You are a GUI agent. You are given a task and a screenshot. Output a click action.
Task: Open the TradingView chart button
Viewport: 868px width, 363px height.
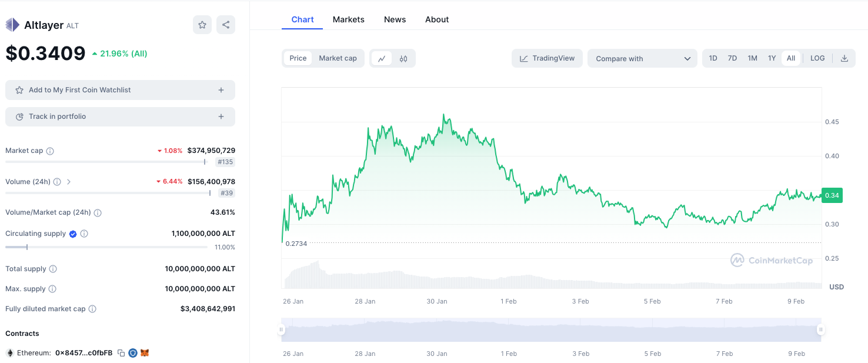pyautogui.click(x=547, y=58)
